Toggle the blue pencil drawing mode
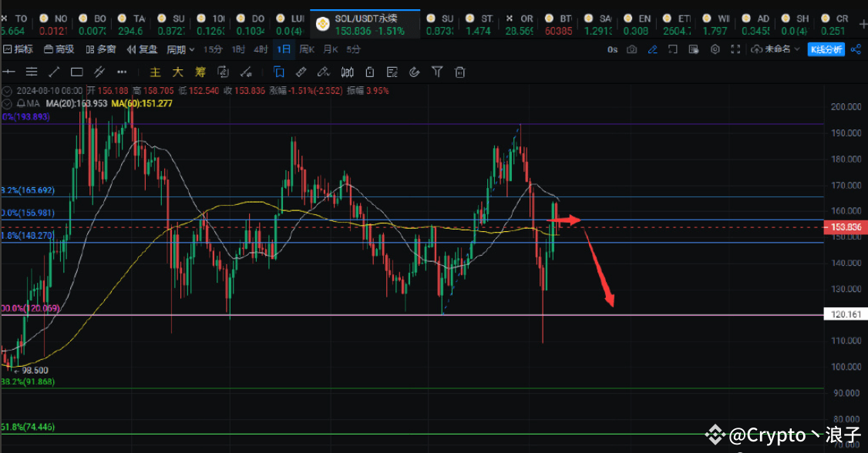 coord(652,49)
